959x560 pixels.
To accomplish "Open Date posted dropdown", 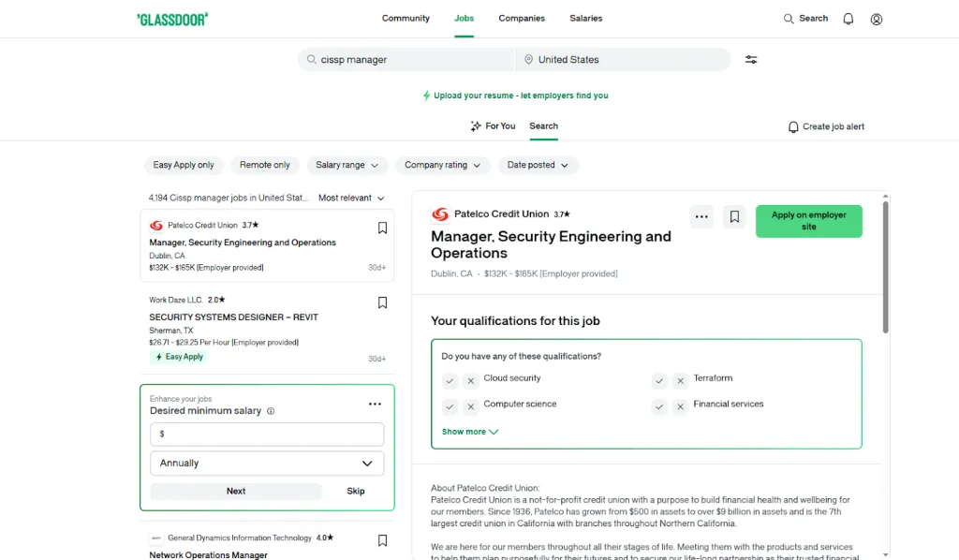I will (x=538, y=165).
